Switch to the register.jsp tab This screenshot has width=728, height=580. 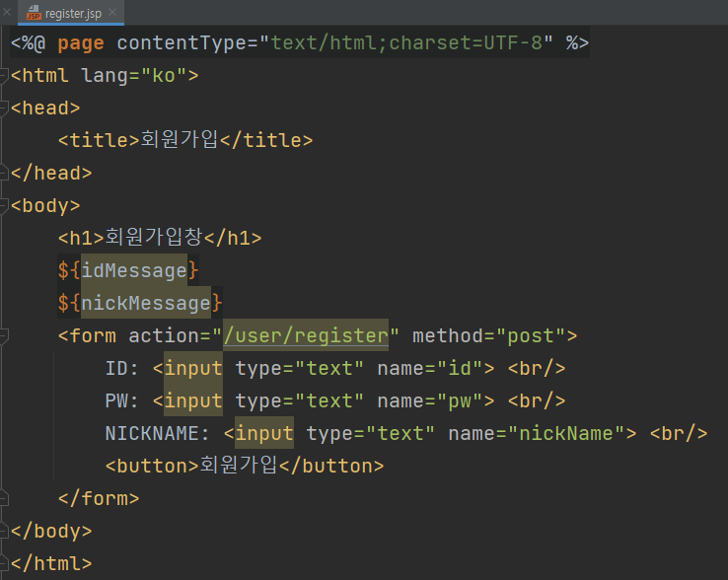71,13
